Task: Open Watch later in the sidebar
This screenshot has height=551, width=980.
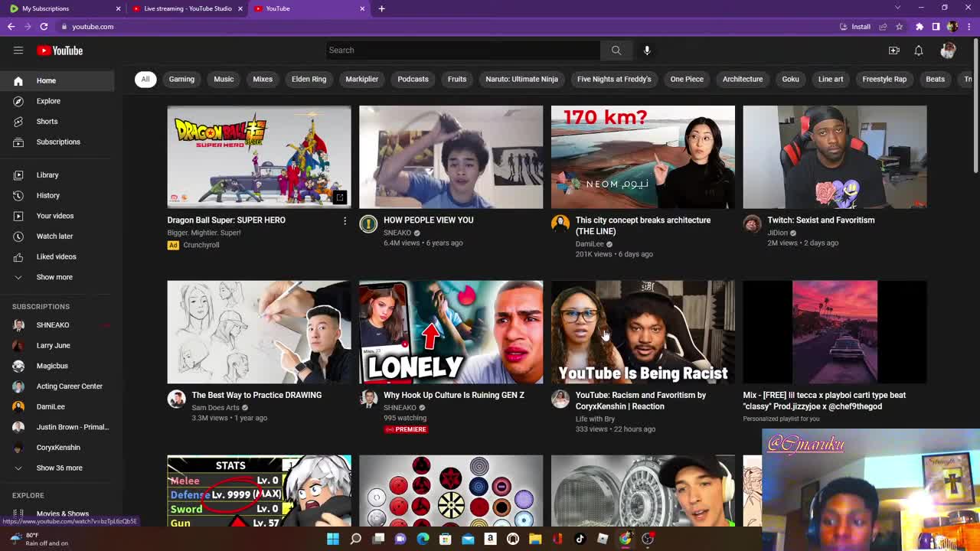Action: pyautogui.click(x=57, y=236)
